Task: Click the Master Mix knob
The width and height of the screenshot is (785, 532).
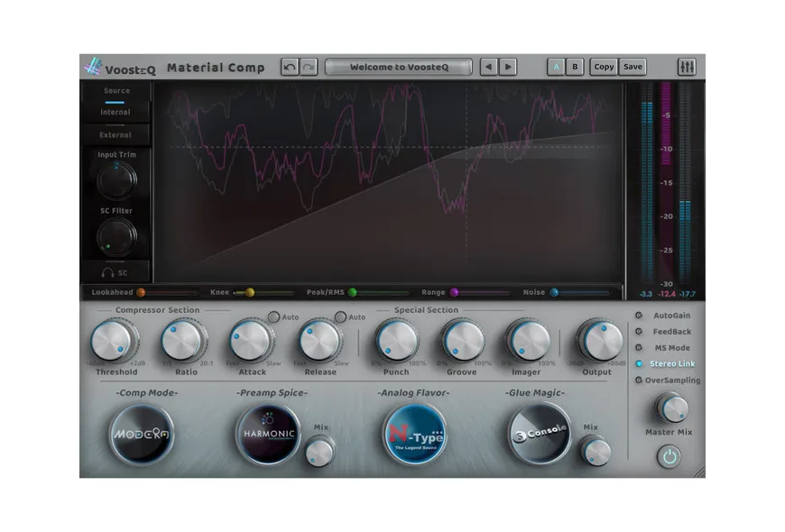Action: (x=672, y=408)
